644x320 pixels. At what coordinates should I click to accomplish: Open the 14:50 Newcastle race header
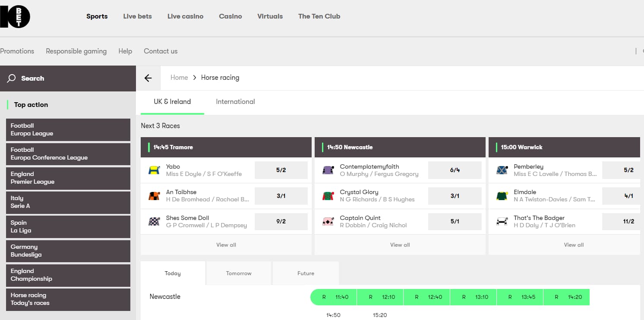point(400,147)
